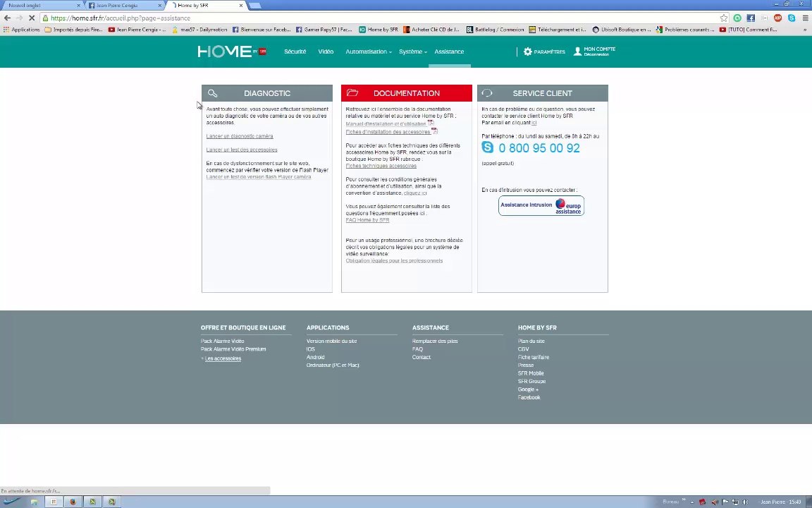The image size is (812, 508).
Task: Show hidden system tray icons arrow
Action: [692, 502]
